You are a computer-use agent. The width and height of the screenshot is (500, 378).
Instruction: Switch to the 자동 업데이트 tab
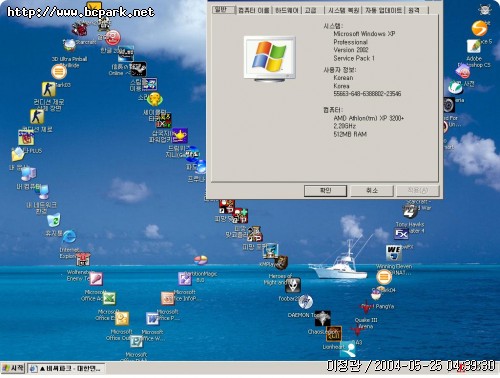(383, 10)
